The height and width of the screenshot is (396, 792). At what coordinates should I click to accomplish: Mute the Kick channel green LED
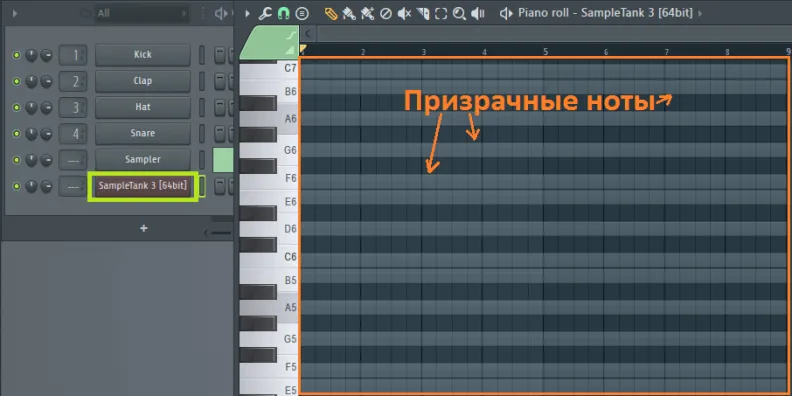click(x=17, y=55)
